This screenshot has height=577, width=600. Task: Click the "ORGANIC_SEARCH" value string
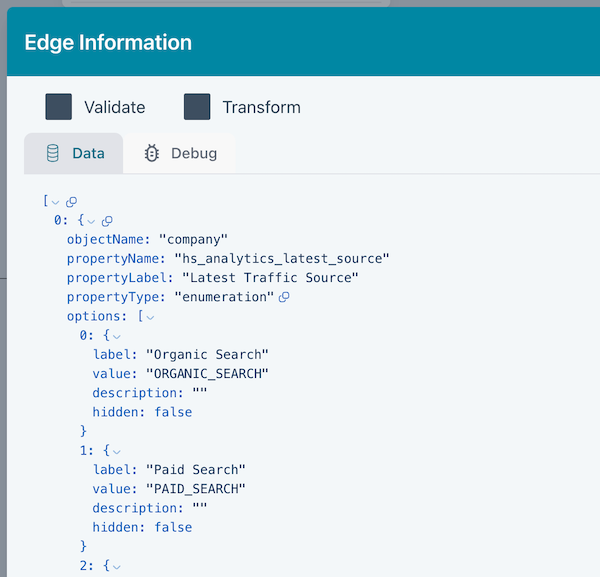(x=207, y=374)
